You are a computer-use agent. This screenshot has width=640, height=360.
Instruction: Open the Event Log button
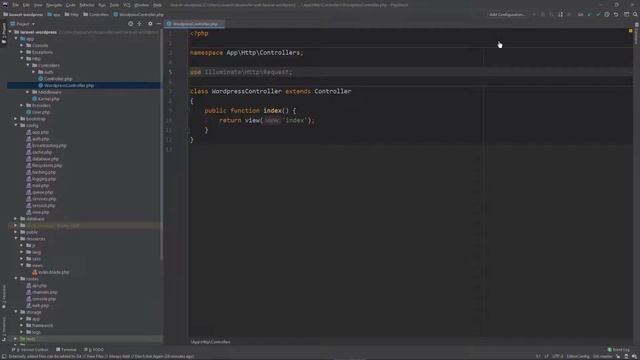point(618,350)
